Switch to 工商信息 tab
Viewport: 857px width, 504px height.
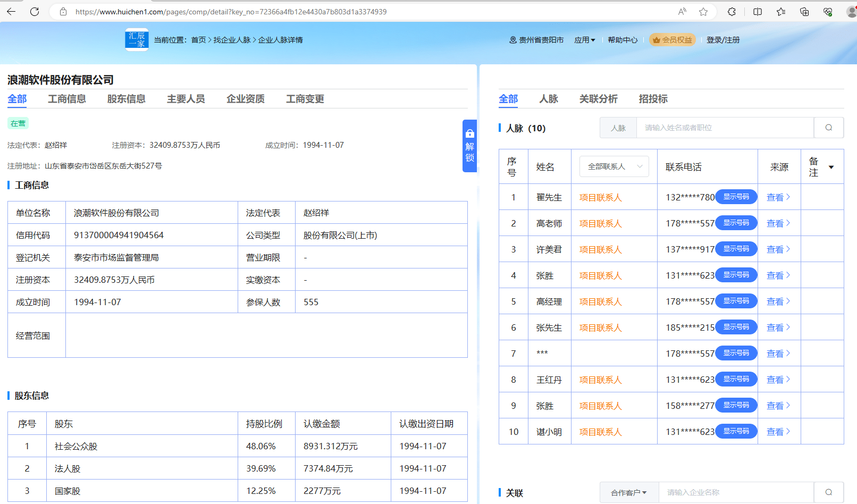click(x=67, y=99)
